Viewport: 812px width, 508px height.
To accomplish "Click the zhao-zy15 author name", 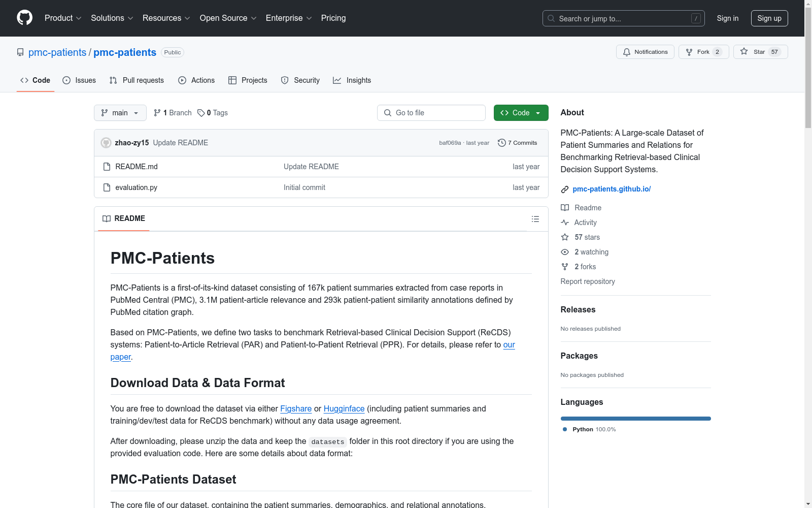I will point(132,143).
